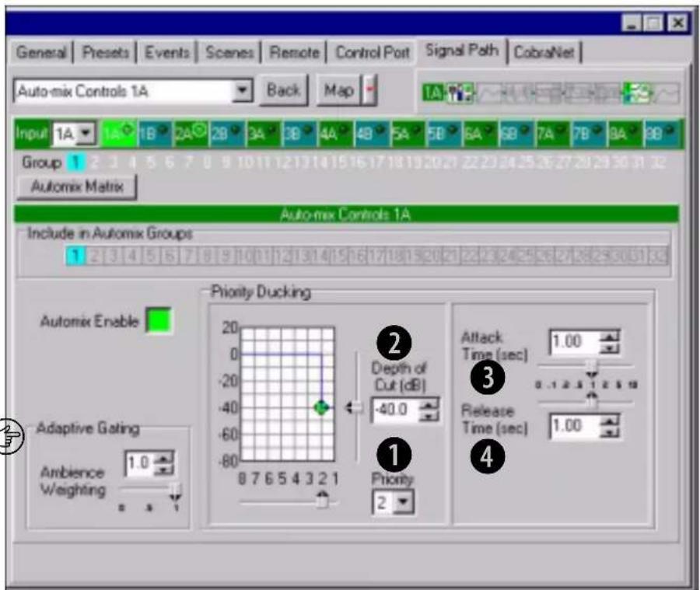The height and width of the screenshot is (590, 700).
Task: Include channel in Automix Group 6
Action: pyautogui.click(x=170, y=257)
